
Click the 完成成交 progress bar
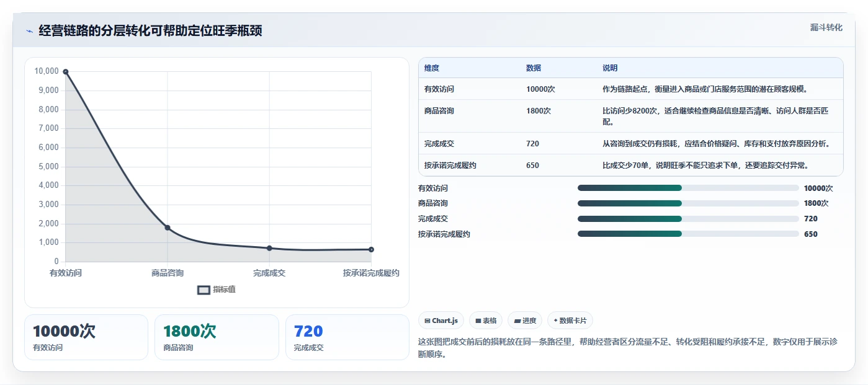pyautogui.click(x=688, y=219)
